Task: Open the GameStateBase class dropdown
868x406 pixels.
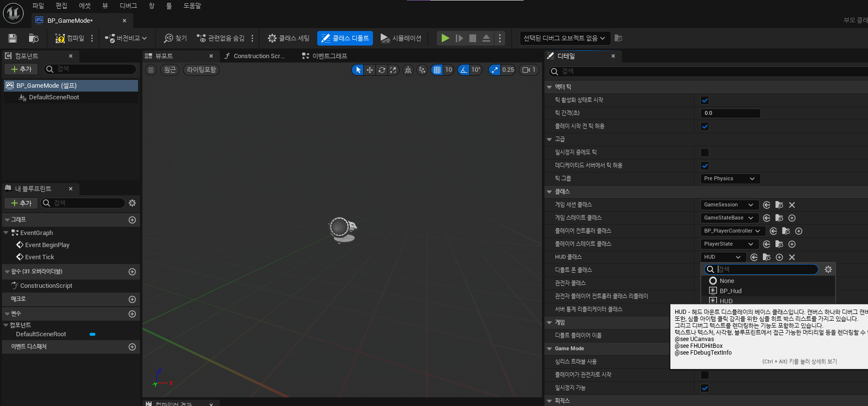Action: [x=729, y=218]
